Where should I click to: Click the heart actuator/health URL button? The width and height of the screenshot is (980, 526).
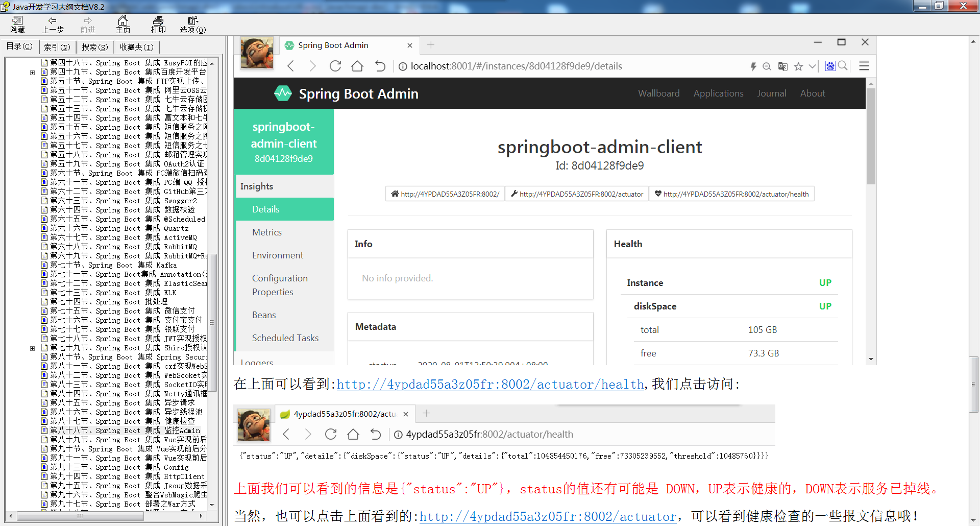pyautogui.click(x=731, y=194)
